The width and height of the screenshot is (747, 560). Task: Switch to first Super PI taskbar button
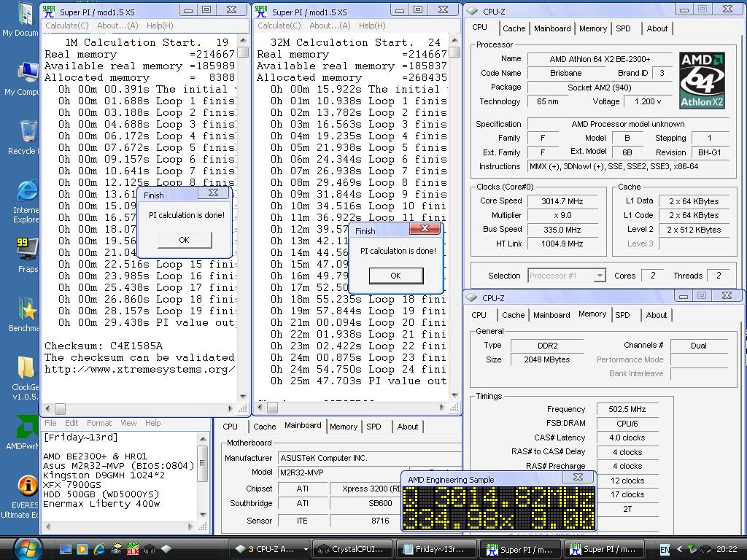tap(521, 550)
